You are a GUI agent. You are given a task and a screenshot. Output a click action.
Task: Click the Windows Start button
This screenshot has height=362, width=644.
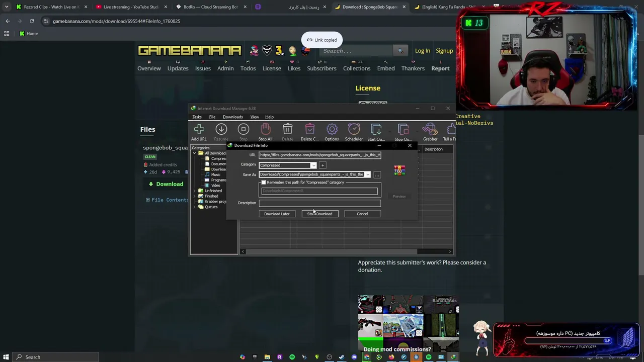tap(6, 357)
